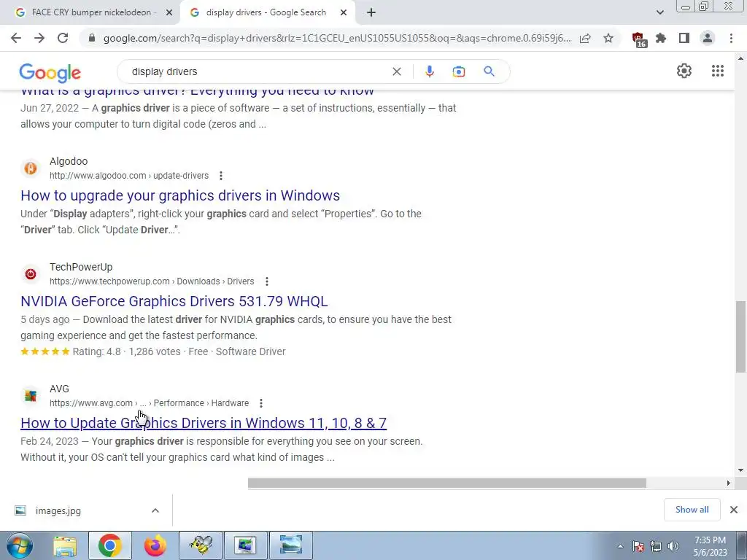Open the Windows Start menu

click(19, 545)
